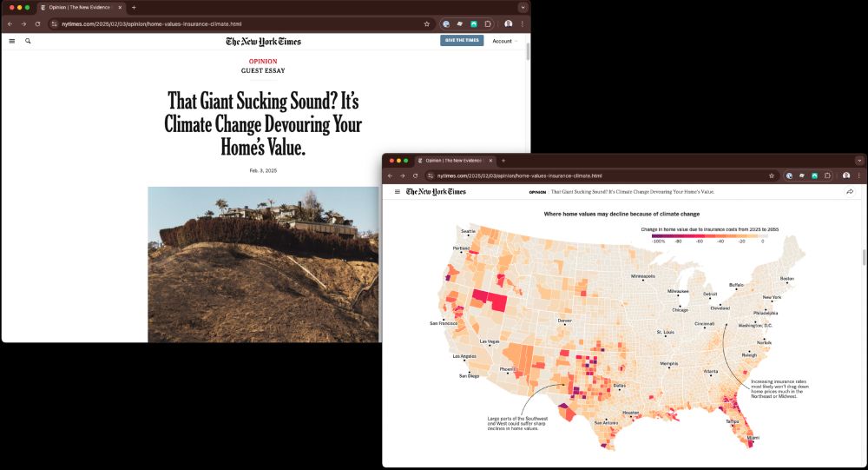The image size is (868, 470).
Task: Click the red Nevada counties on the map
Action: [490, 301]
